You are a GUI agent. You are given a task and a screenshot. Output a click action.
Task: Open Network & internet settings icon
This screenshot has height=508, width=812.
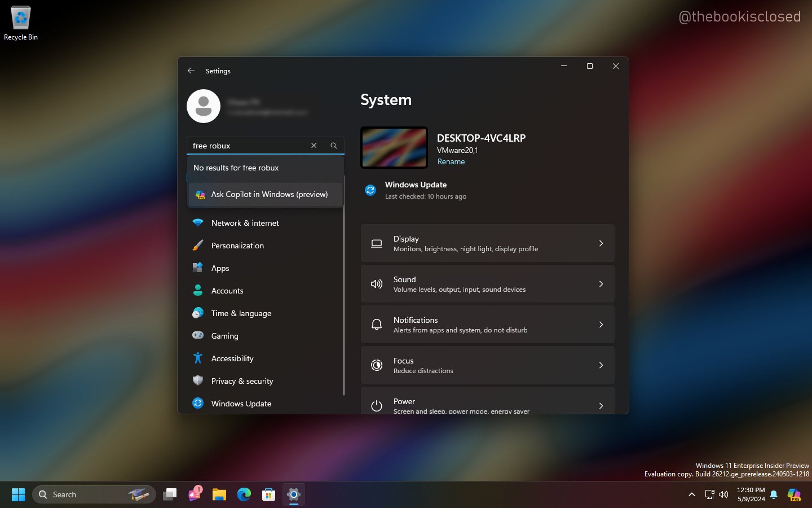(x=198, y=223)
